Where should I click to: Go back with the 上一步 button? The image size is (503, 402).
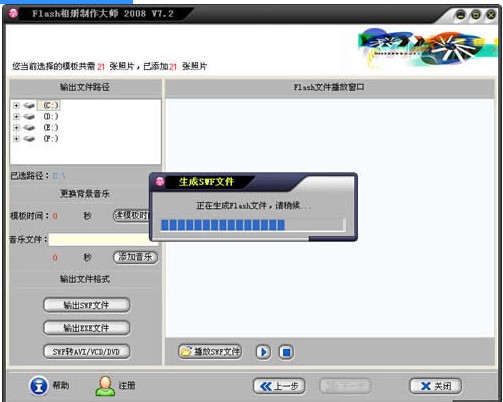click(279, 386)
